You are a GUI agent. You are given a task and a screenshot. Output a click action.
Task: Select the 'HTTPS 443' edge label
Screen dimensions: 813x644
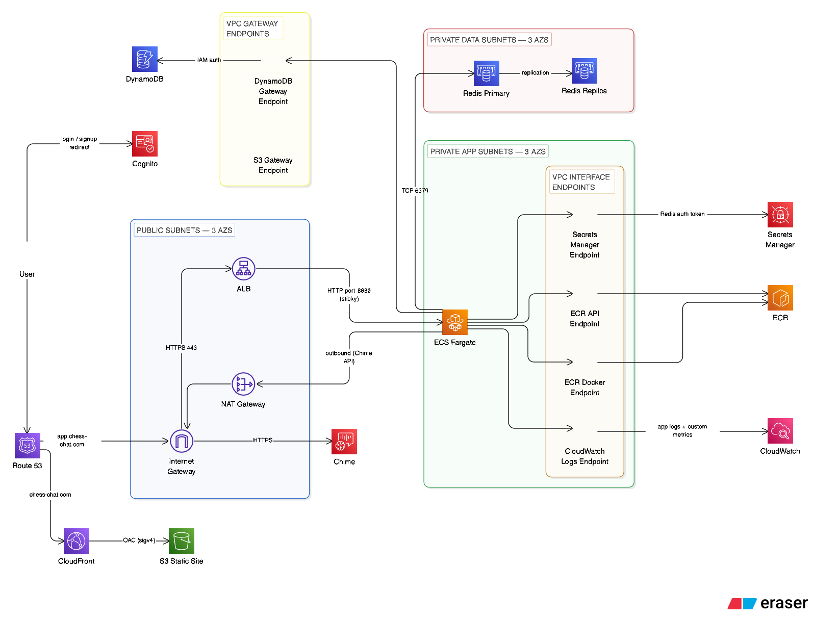[x=181, y=348]
